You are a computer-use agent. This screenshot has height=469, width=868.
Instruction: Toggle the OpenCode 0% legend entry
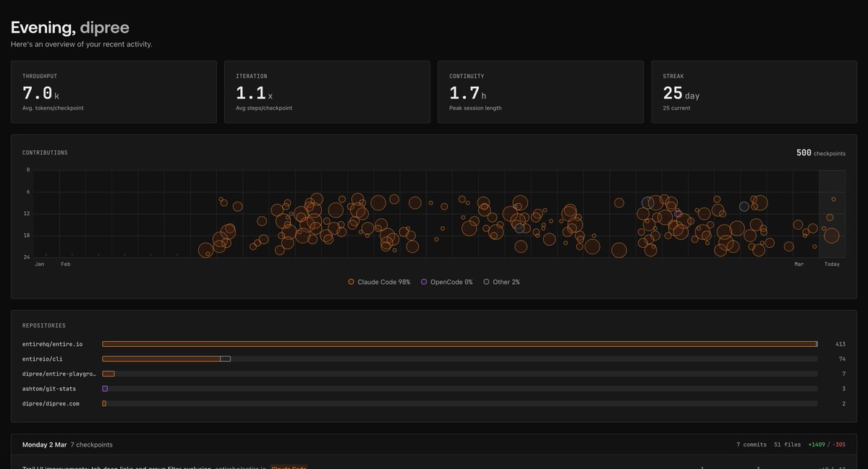click(x=446, y=282)
